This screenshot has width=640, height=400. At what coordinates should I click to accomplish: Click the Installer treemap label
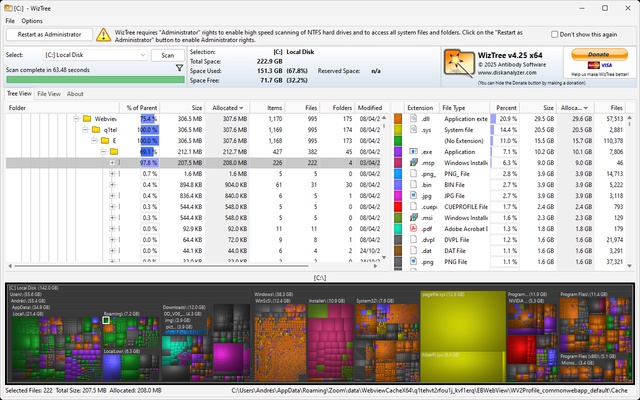tap(328, 301)
